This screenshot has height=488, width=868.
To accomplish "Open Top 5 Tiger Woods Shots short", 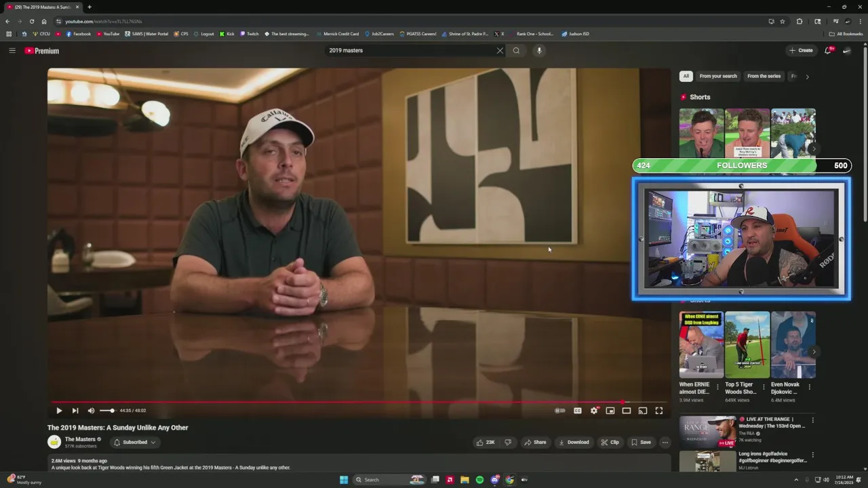I will click(747, 344).
